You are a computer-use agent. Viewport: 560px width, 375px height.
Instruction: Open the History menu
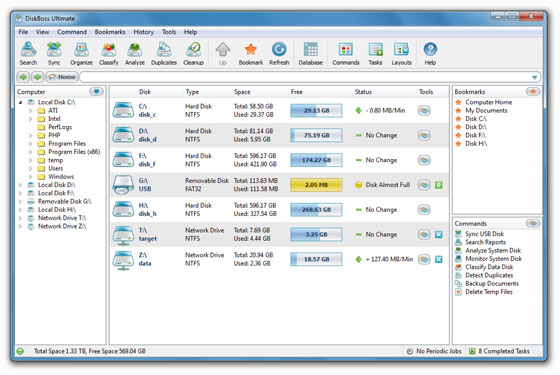144,32
